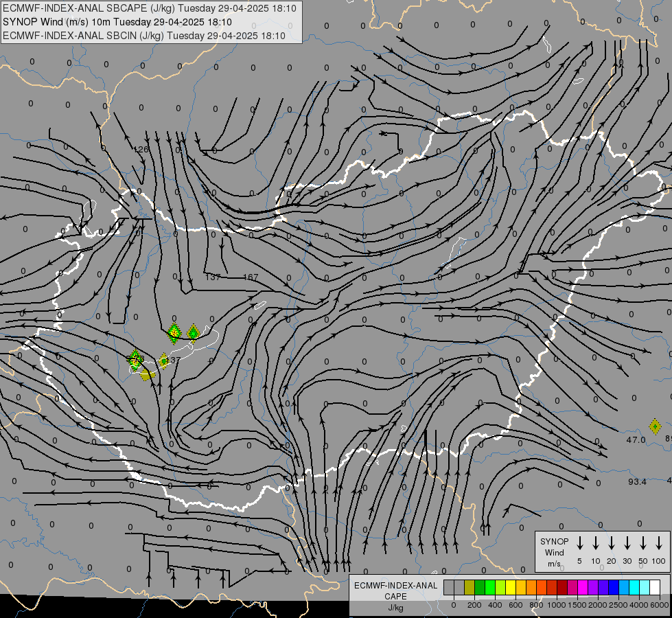Click the wind arrow above the 10 label
Image resolution: width=672 pixels, height=618 pixels.
[x=595, y=542]
